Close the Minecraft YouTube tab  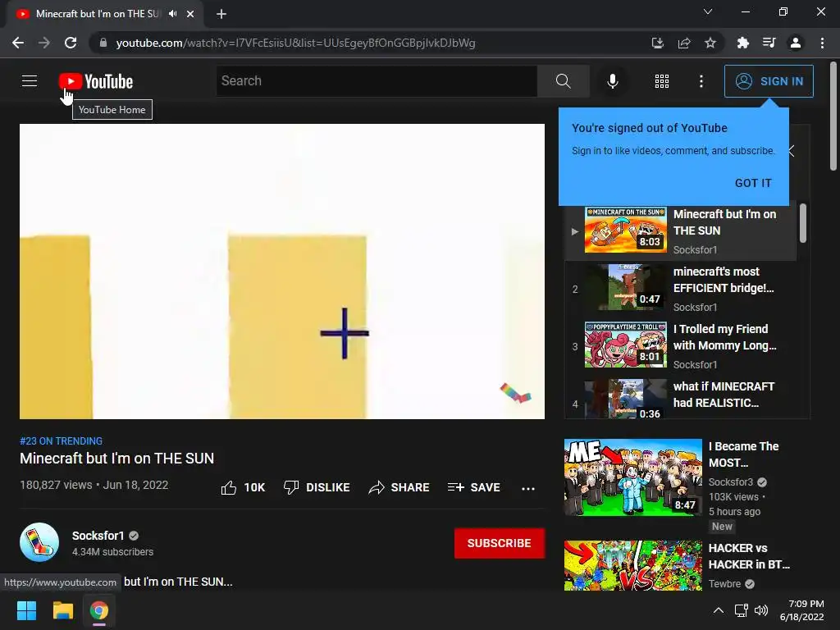190,14
